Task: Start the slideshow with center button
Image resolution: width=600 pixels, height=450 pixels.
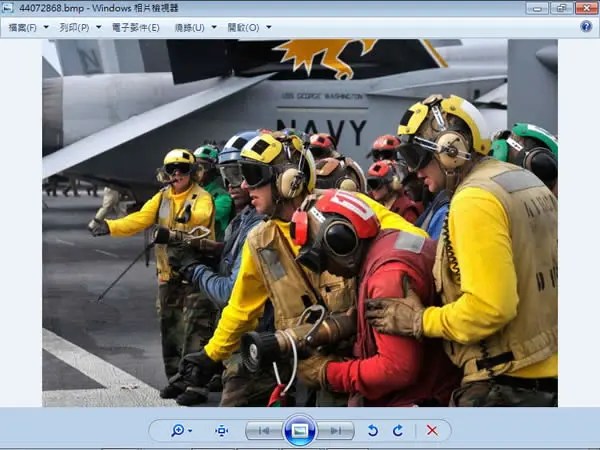Action: [300, 430]
